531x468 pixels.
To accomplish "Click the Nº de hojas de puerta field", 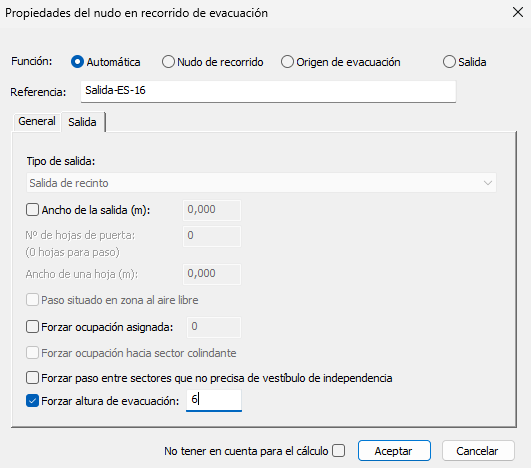I will 212,236.
